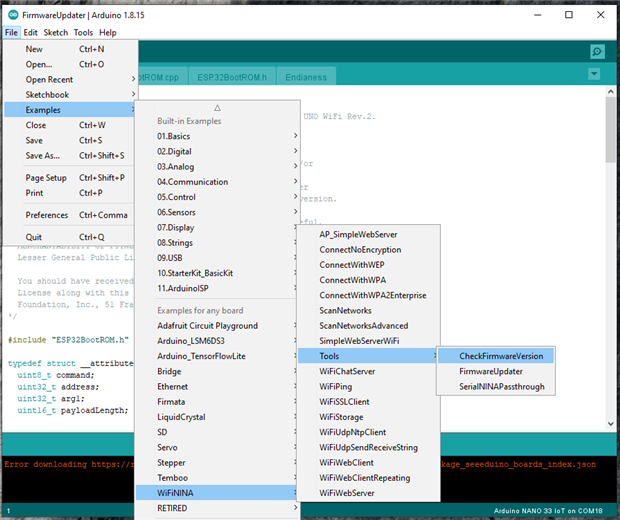The image size is (620, 520).
Task: Click the scroll-up triangle atop Examples list
Action: pos(217,107)
